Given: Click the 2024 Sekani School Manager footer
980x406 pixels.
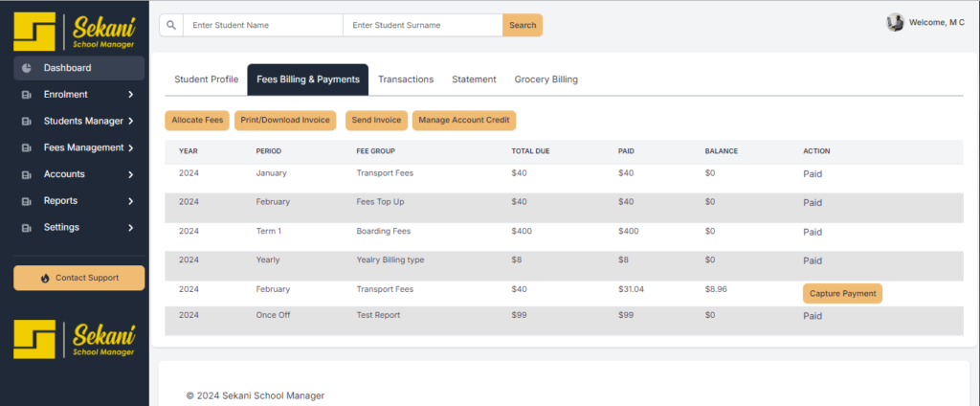Looking at the screenshot, I should coord(255,396).
